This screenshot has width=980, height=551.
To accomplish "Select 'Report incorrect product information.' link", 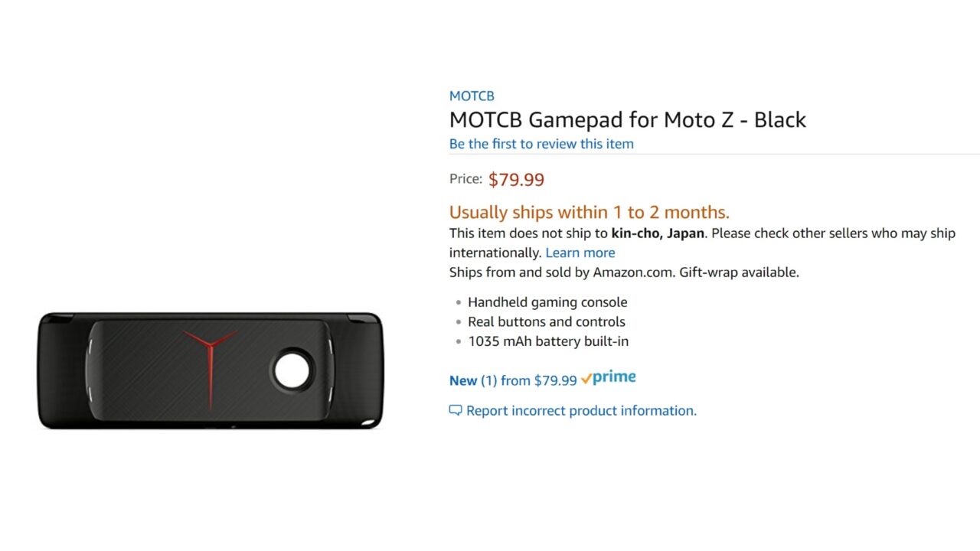I will (x=581, y=411).
